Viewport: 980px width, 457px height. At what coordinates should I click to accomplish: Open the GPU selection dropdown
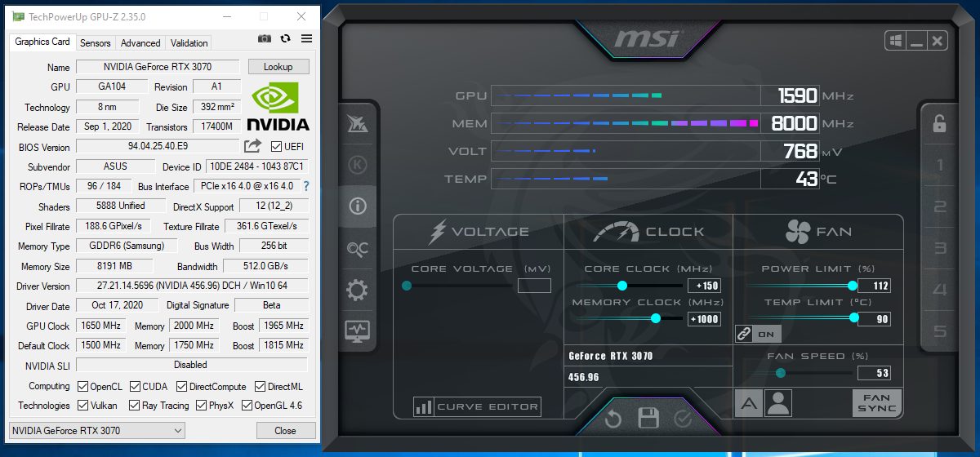96,430
